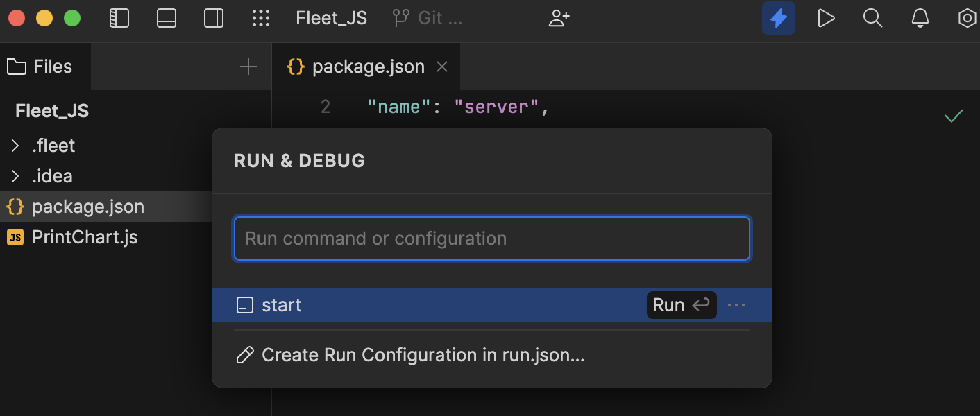Image resolution: width=980 pixels, height=416 pixels.
Task: Open more options for the start configuration
Action: [x=736, y=304]
